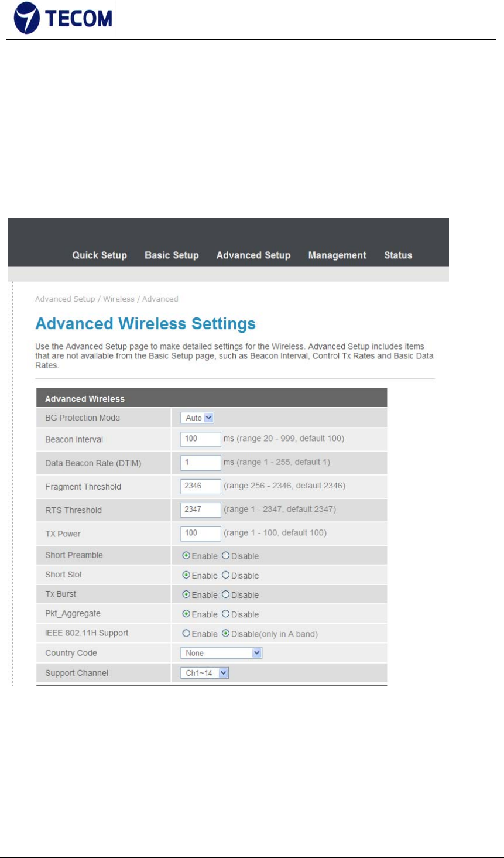Click the 'Short Slot' row label
This screenshot has height=858, width=504.
[x=64, y=575]
